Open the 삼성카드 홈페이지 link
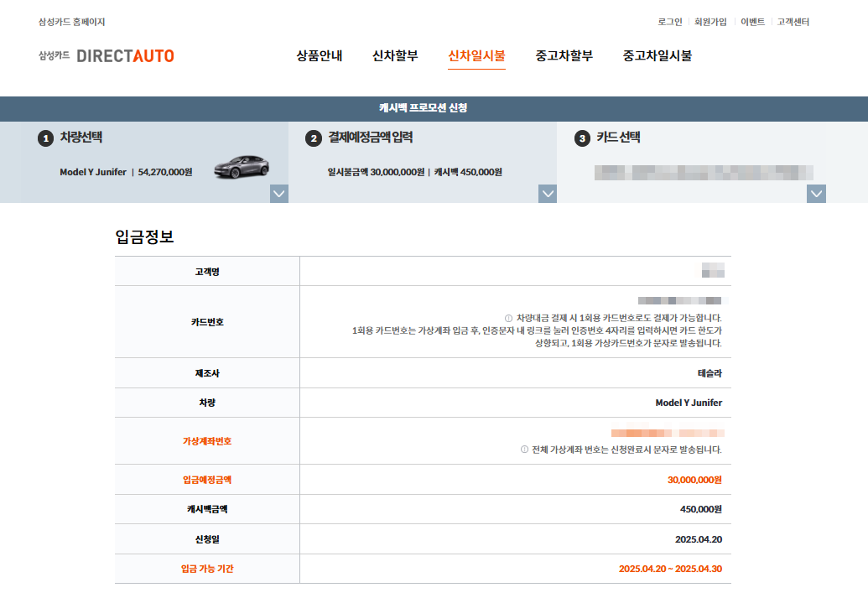This screenshot has height=598, width=868. pos(71,22)
